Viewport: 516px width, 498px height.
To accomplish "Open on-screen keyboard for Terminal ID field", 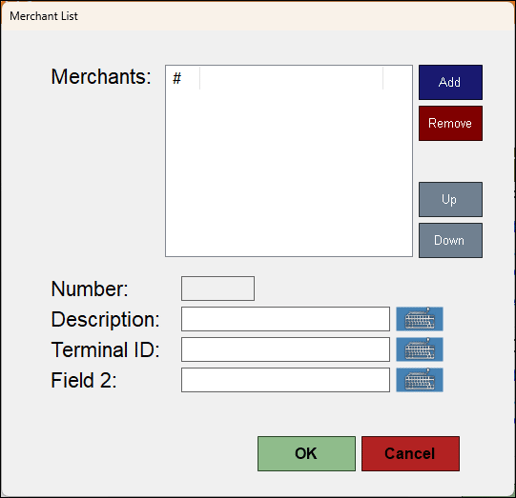I will 419,349.
